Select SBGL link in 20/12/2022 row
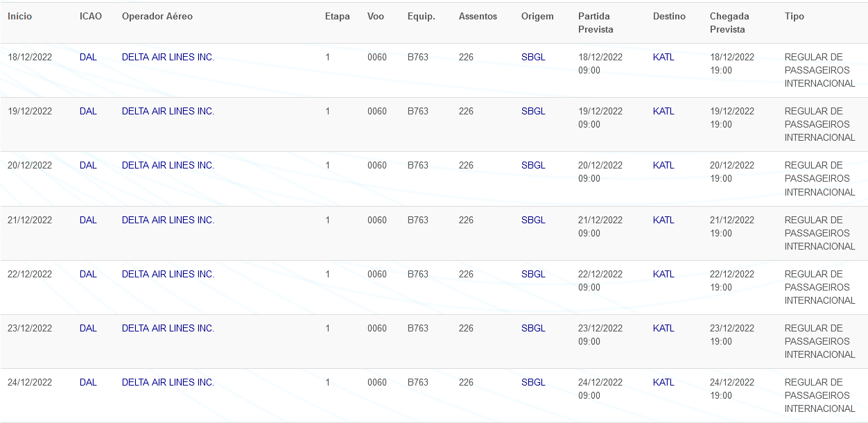The height and width of the screenshot is (423, 868). coord(533,165)
